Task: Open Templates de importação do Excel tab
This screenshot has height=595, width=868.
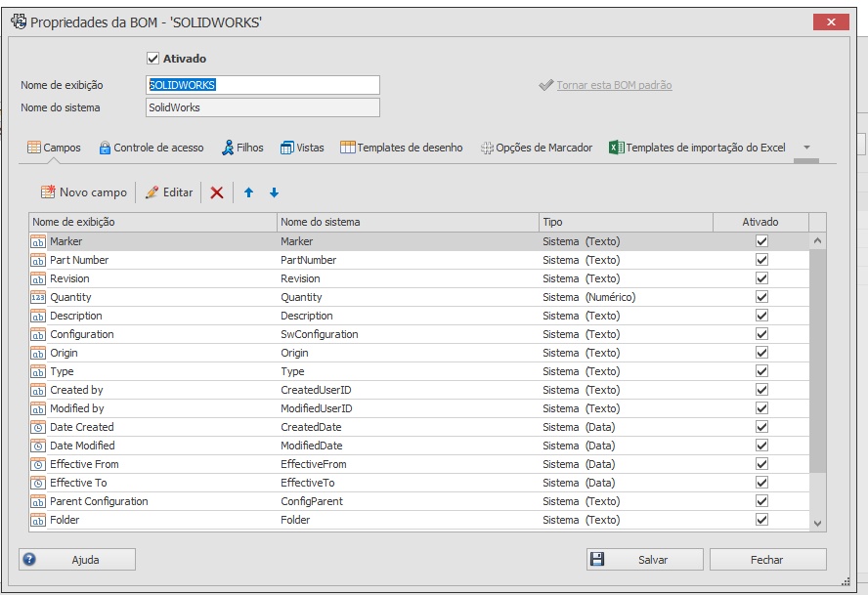Action: (697, 148)
